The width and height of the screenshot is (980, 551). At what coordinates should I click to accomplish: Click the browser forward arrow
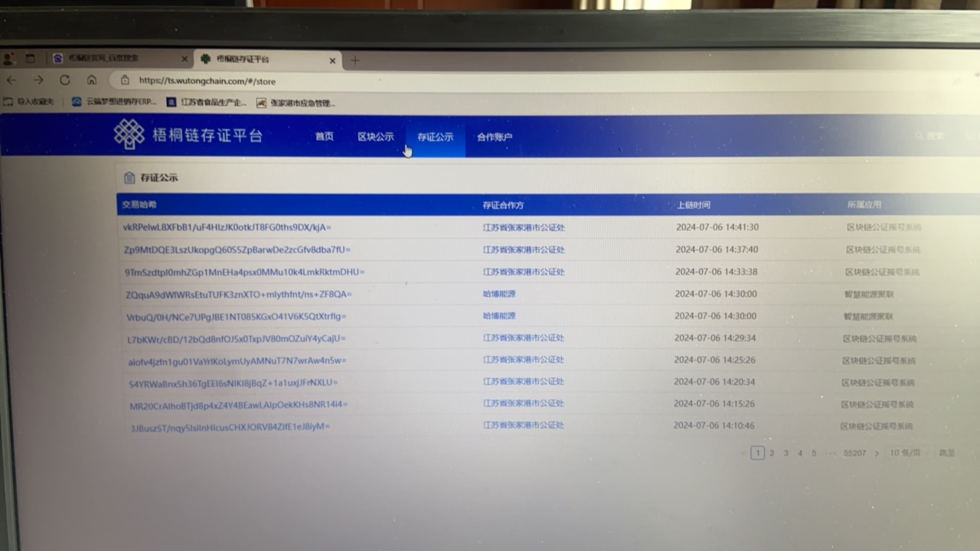tap(38, 80)
